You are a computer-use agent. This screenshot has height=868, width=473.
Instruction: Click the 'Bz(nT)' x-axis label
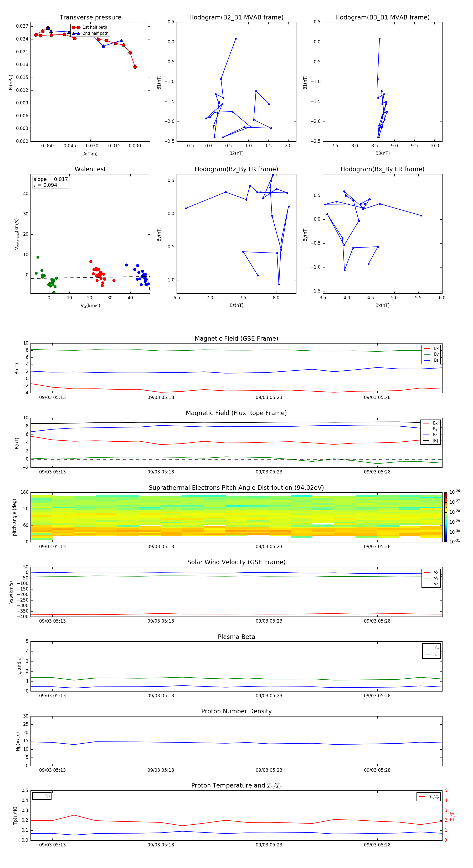click(x=236, y=305)
